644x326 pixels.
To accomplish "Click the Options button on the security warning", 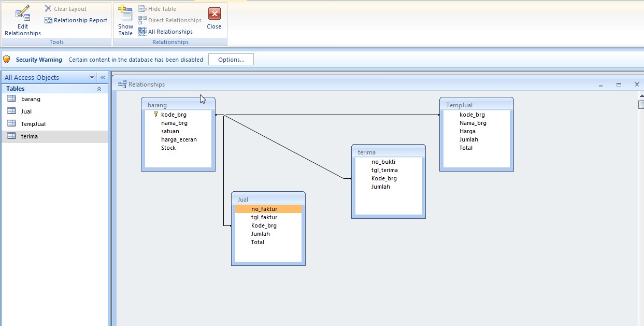I will (231, 59).
